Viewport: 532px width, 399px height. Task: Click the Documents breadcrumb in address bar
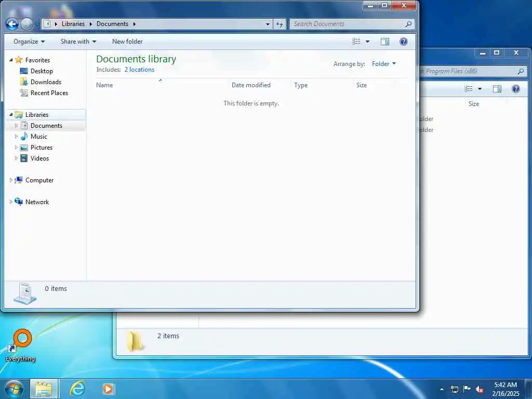112,24
